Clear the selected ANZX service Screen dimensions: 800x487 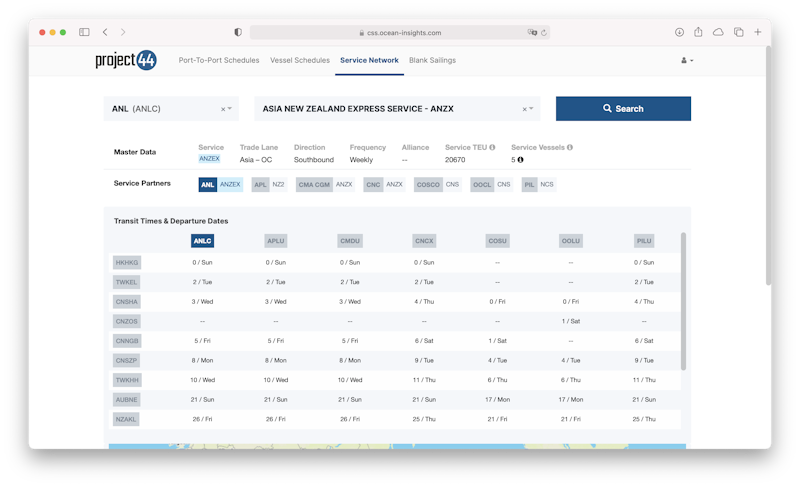coord(524,109)
